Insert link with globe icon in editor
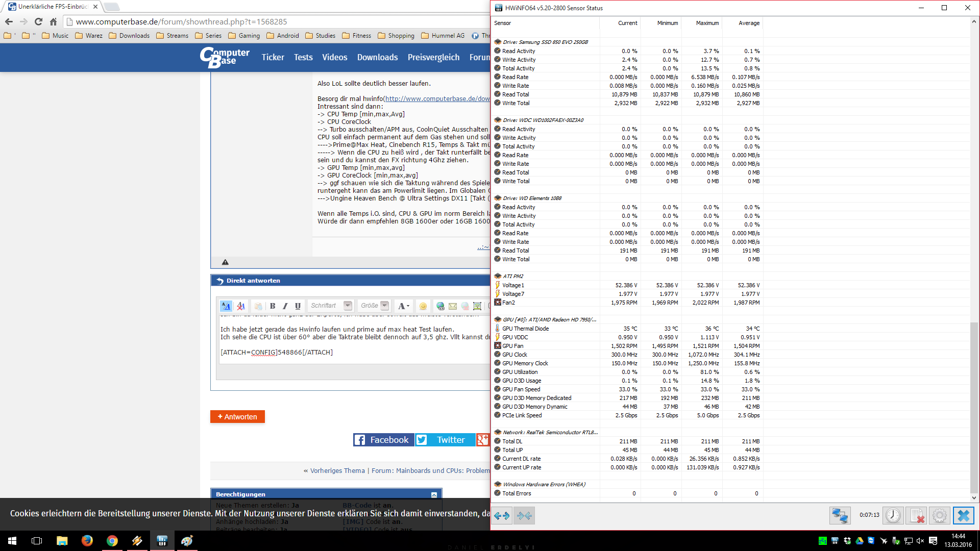 coord(440,306)
